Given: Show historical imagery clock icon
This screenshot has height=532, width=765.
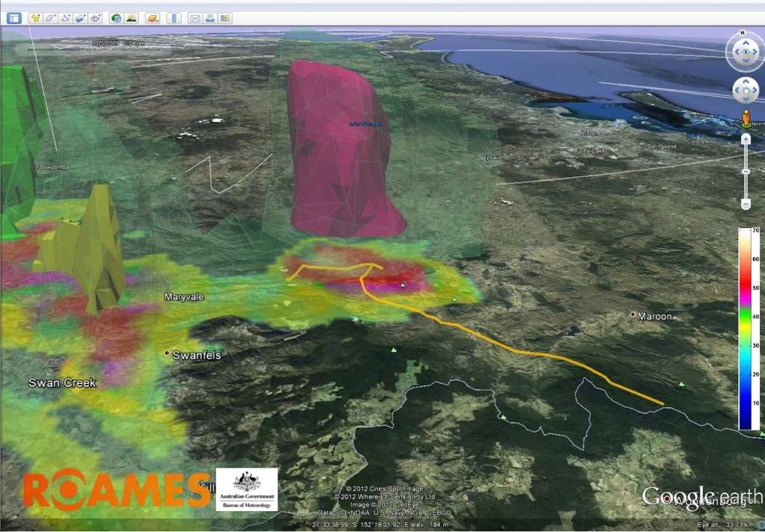Looking at the screenshot, I should click(116, 17).
